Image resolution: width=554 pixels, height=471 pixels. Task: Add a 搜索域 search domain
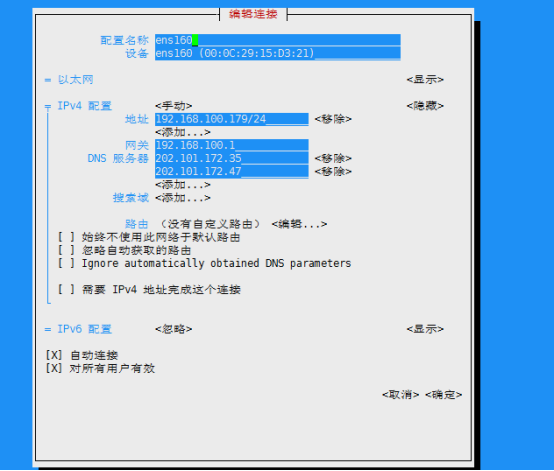tap(183, 198)
